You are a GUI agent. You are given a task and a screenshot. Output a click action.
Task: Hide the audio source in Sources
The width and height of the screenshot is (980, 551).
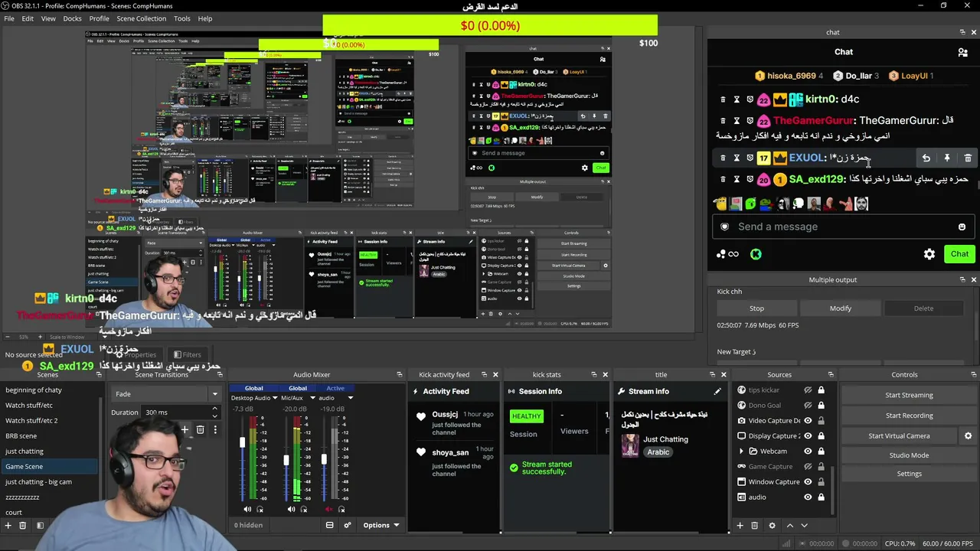click(x=807, y=497)
